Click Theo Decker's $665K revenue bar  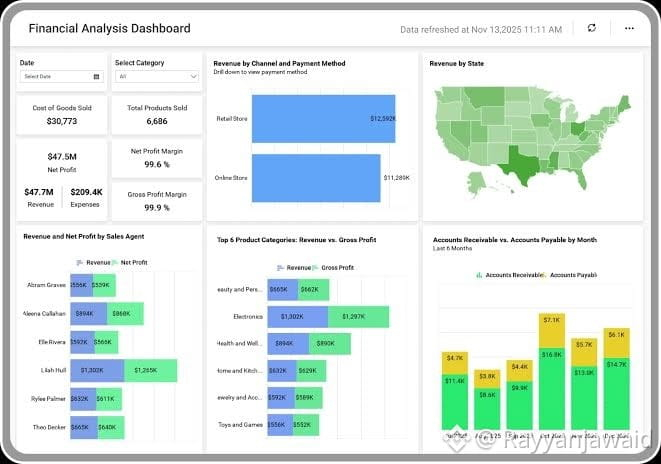pos(84,427)
